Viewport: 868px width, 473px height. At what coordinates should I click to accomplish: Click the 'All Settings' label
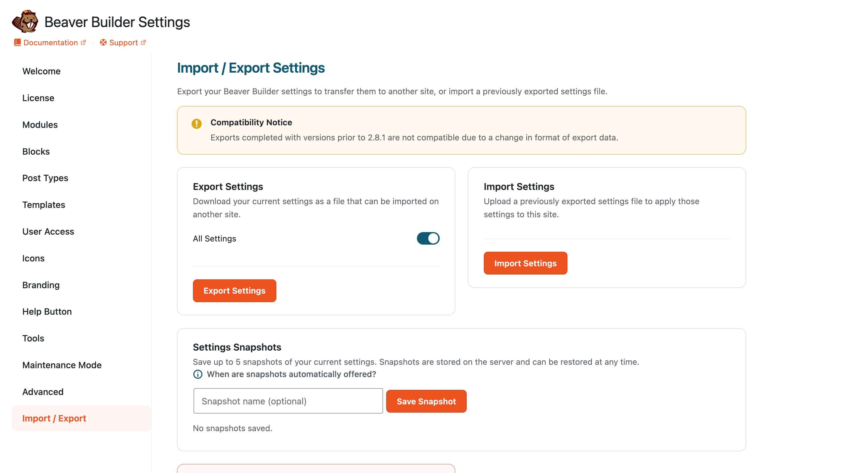[x=214, y=239]
